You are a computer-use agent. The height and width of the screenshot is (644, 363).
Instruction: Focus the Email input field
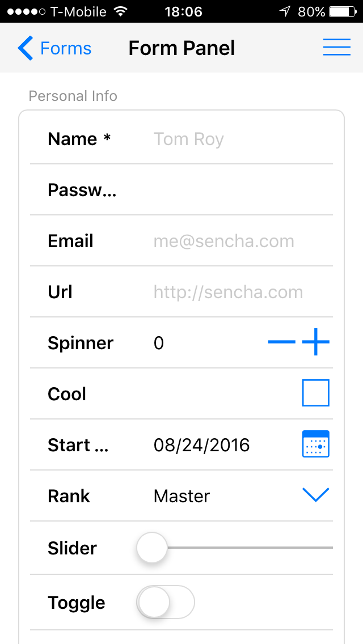pos(238,241)
